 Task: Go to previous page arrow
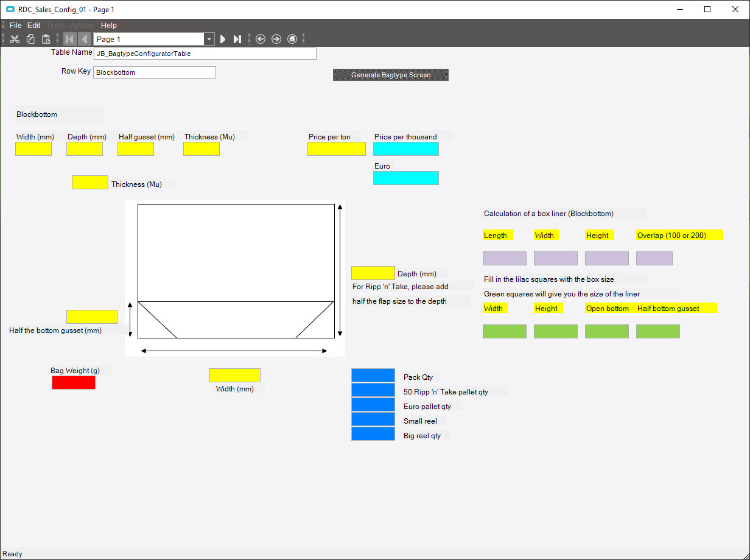pyautogui.click(x=85, y=39)
